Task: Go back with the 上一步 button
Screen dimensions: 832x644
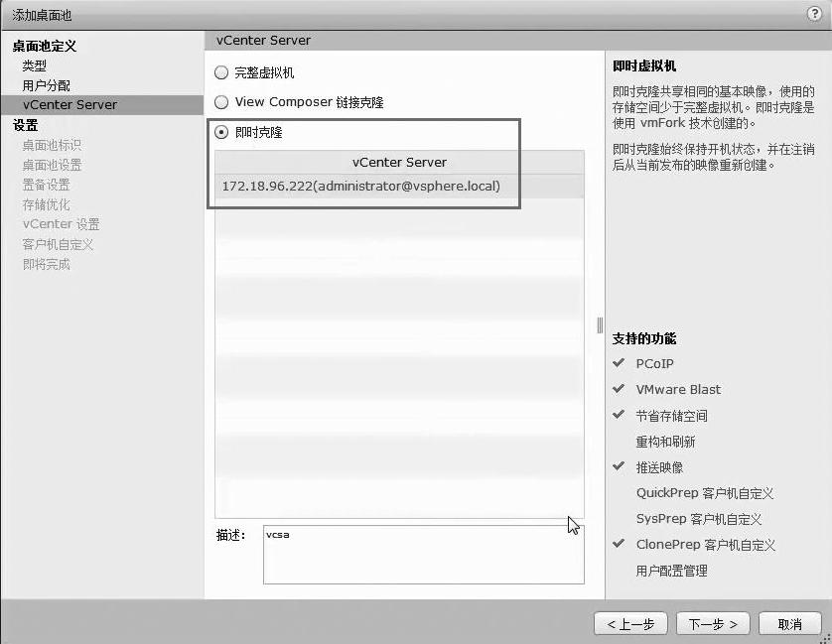Action: pos(630,624)
